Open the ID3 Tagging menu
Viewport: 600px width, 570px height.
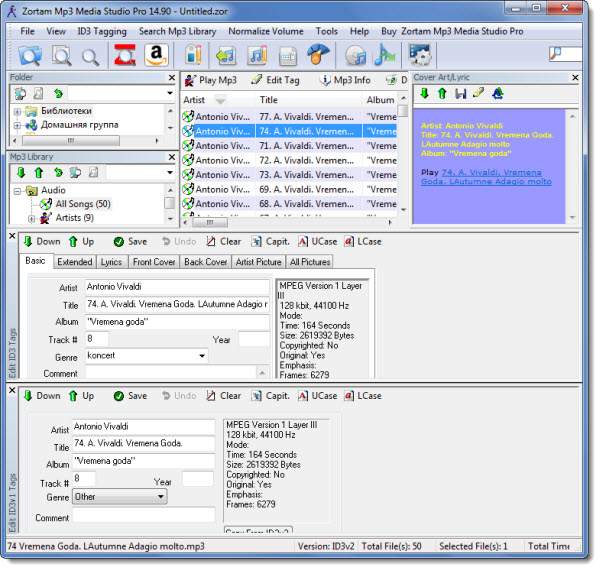[104, 31]
